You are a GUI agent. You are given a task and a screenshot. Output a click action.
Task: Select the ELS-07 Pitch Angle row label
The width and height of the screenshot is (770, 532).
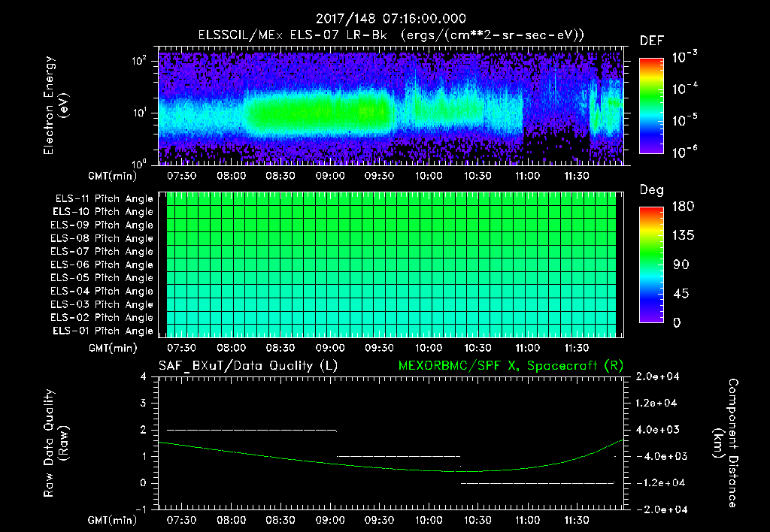pyautogui.click(x=102, y=251)
